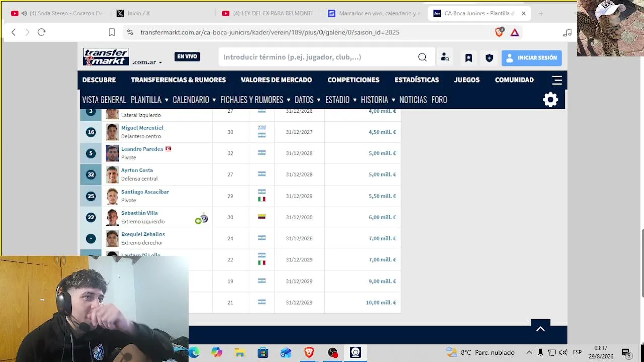Image resolution: width=644 pixels, height=362 pixels.
Task: Open Microsoft Store from the taskbar
Action: (263, 353)
